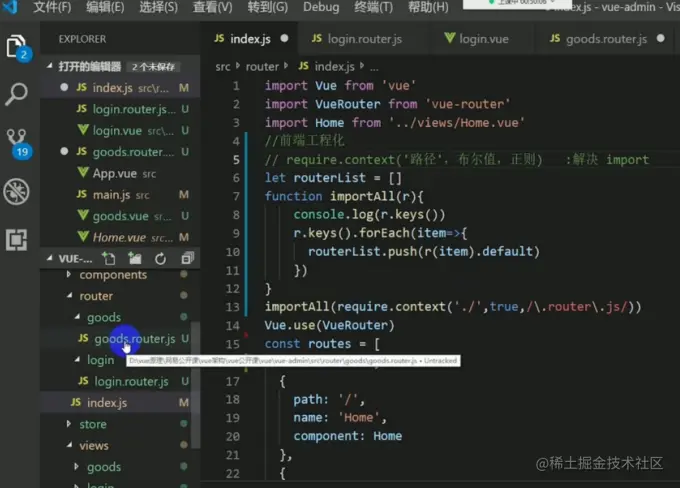The width and height of the screenshot is (680, 488).
Task: Click JS icon of login.router.js tab
Action: (x=317, y=38)
